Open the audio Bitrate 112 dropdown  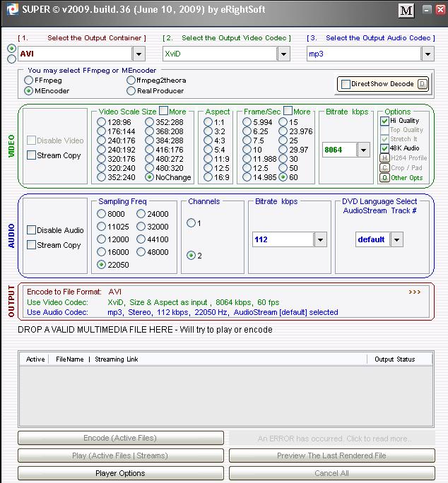pos(320,239)
